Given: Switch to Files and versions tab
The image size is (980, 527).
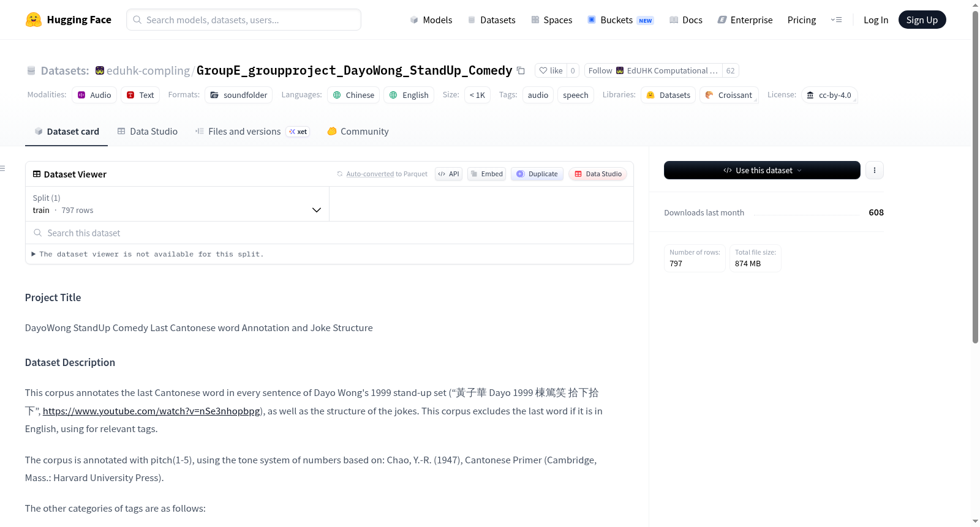Looking at the screenshot, I should 252,132.
